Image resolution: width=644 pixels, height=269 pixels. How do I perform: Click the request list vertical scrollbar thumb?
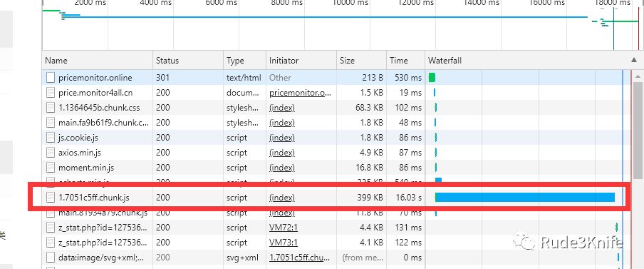coord(638,131)
